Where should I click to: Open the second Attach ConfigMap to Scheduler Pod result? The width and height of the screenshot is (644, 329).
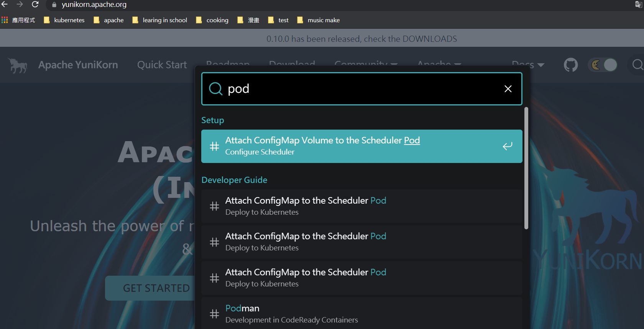click(361, 242)
